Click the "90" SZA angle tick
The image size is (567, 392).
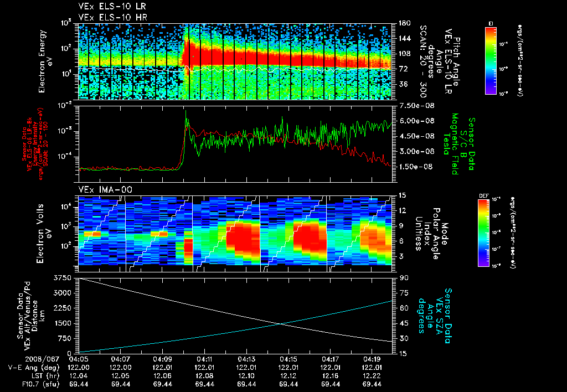tap(404, 278)
